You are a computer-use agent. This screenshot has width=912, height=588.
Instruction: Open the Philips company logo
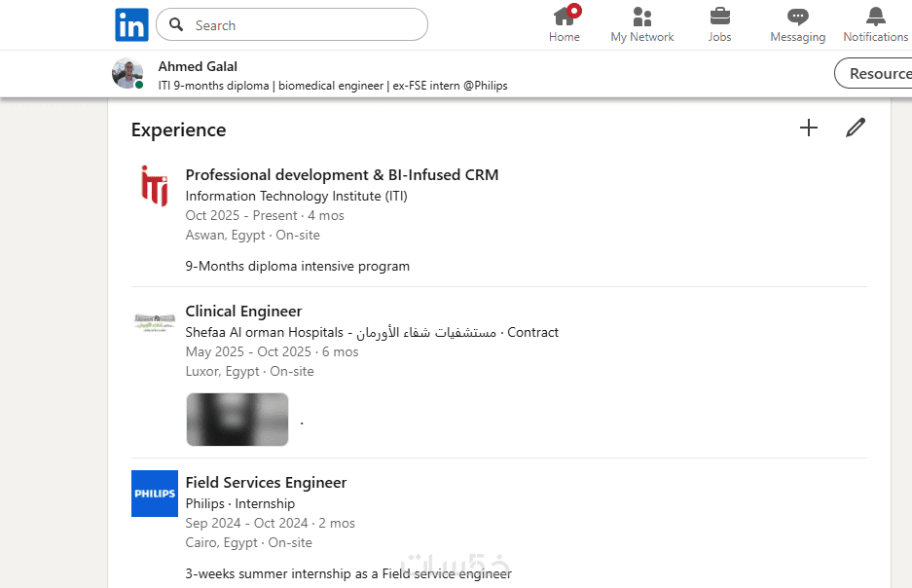155,494
